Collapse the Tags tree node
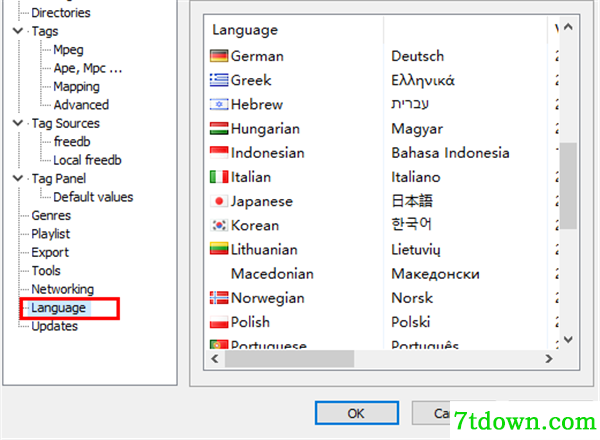Screen dimensions: 600x440 click(18, 31)
